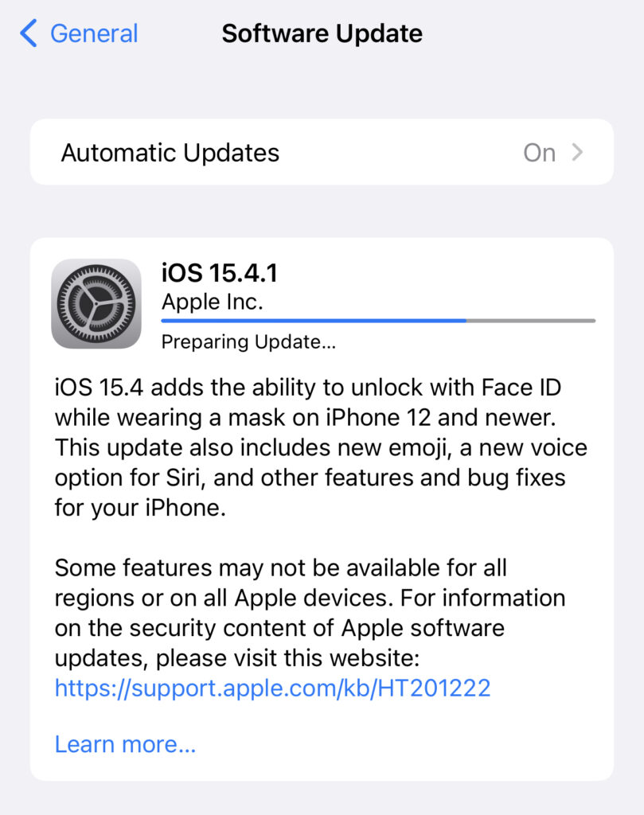
Task: Open support.apple.com/kb/HT201222 link
Action: click(272, 688)
